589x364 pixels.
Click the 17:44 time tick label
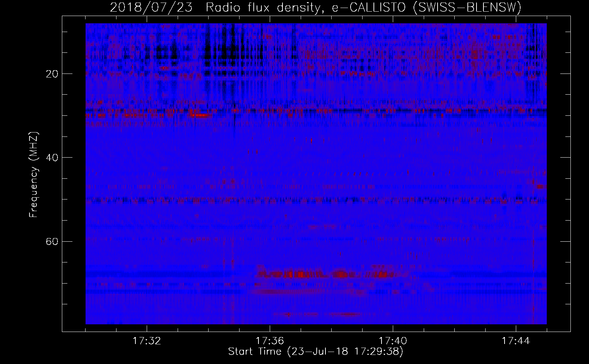516,341
